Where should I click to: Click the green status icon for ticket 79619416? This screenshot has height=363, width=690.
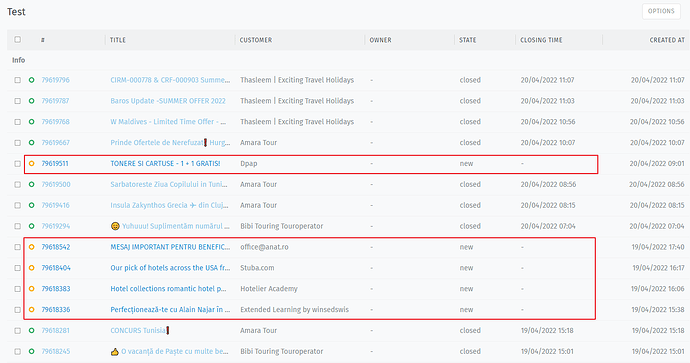tap(32, 205)
